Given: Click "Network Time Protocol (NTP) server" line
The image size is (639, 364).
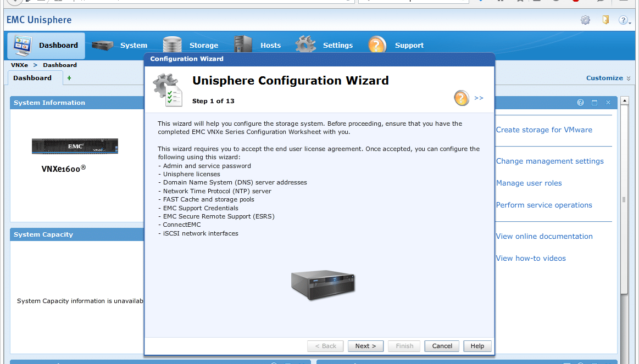Looking at the screenshot, I should [x=215, y=191].
